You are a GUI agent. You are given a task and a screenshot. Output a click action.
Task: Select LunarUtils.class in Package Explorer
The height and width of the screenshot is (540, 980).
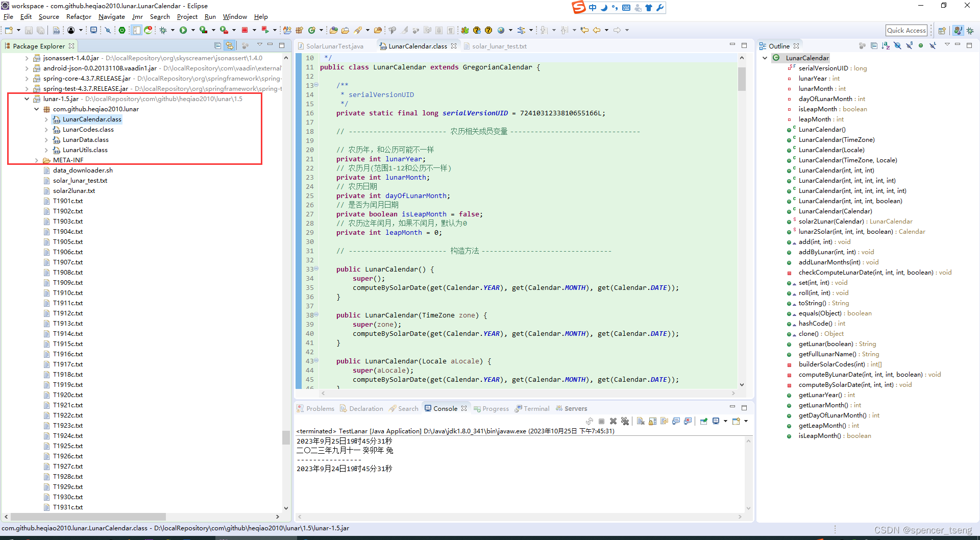(x=85, y=150)
